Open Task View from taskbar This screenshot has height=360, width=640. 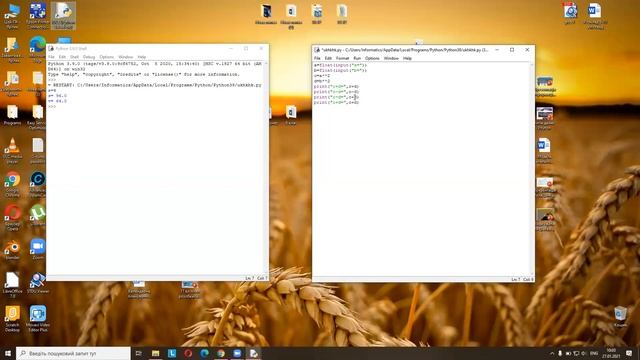coord(139,353)
